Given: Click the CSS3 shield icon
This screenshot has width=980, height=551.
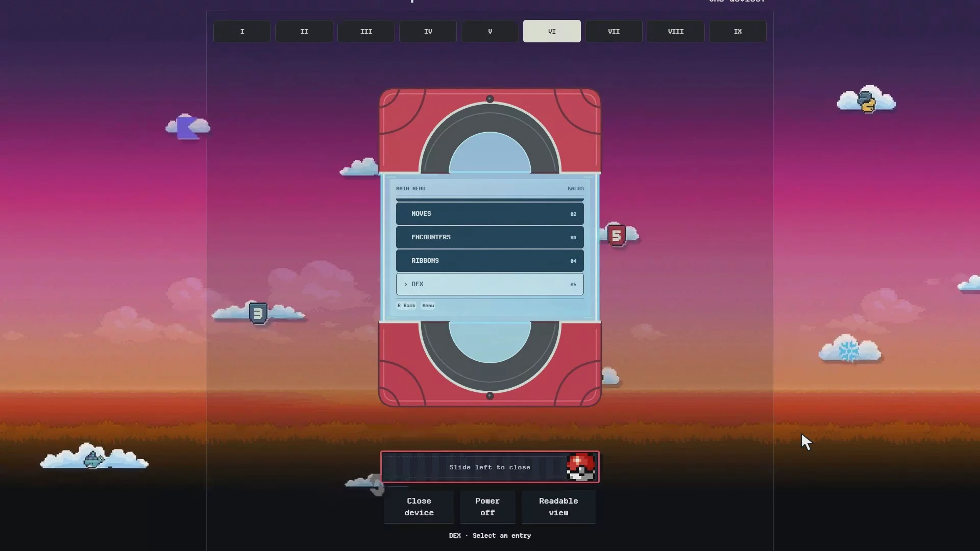Looking at the screenshot, I should pyautogui.click(x=258, y=313).
